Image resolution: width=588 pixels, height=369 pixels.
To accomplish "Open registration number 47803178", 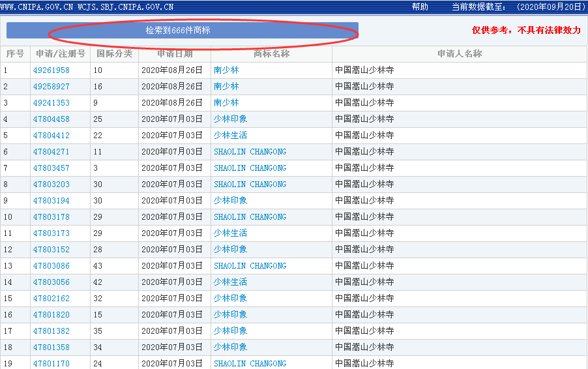I will pos(51,217).
